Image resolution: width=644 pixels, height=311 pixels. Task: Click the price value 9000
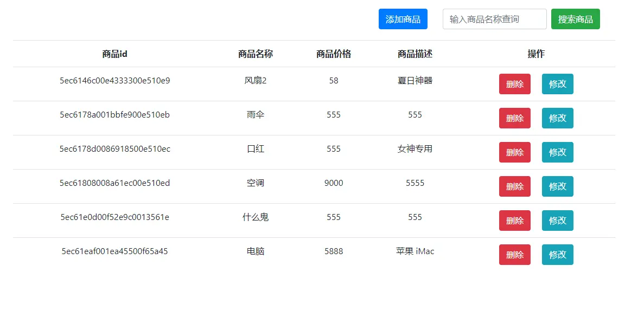click(334, 183)
